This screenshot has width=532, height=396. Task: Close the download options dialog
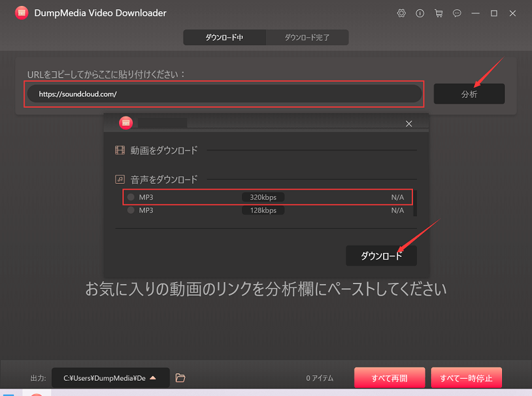coord(409,124)
